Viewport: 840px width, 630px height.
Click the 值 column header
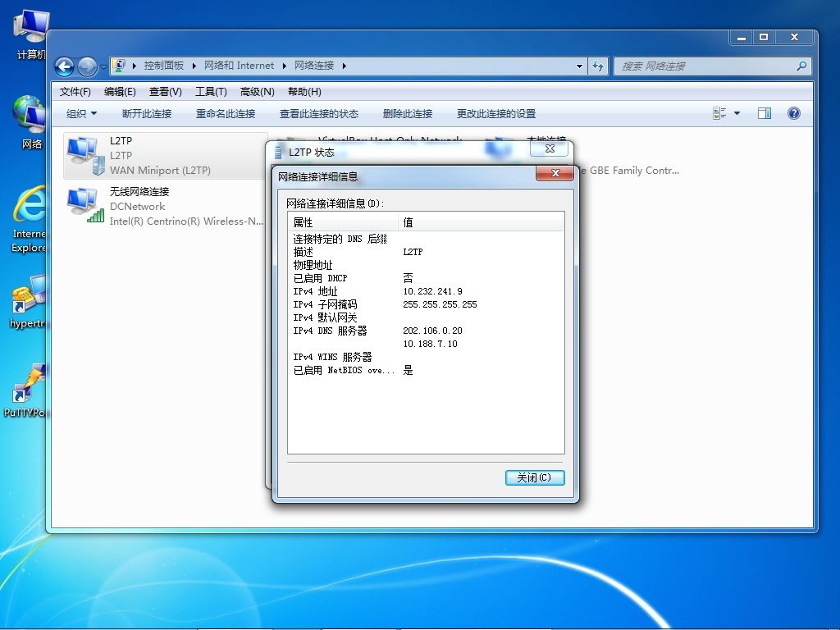[x=481, y=222]
